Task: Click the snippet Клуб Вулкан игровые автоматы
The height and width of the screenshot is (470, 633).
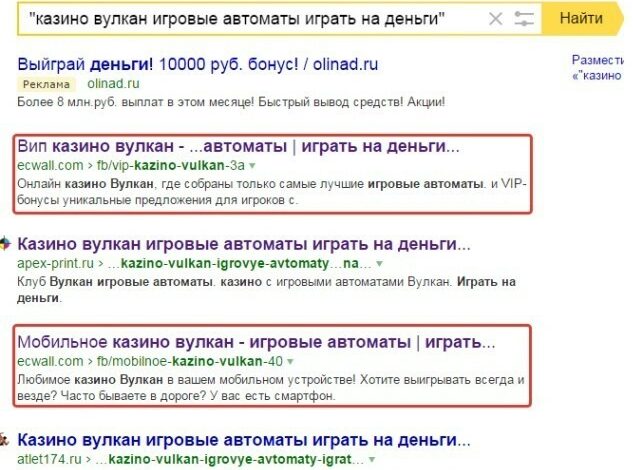Action: click(266, 290)
